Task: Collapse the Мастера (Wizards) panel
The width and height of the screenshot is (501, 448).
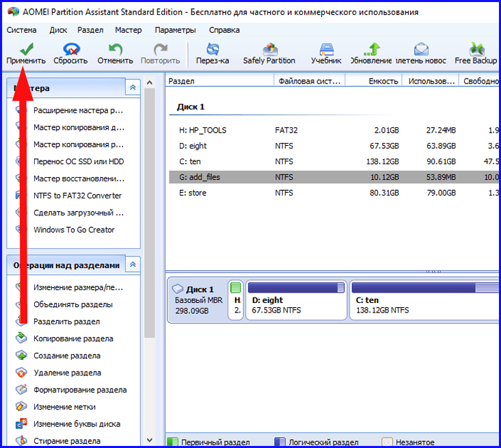Action: pos(133,88)
